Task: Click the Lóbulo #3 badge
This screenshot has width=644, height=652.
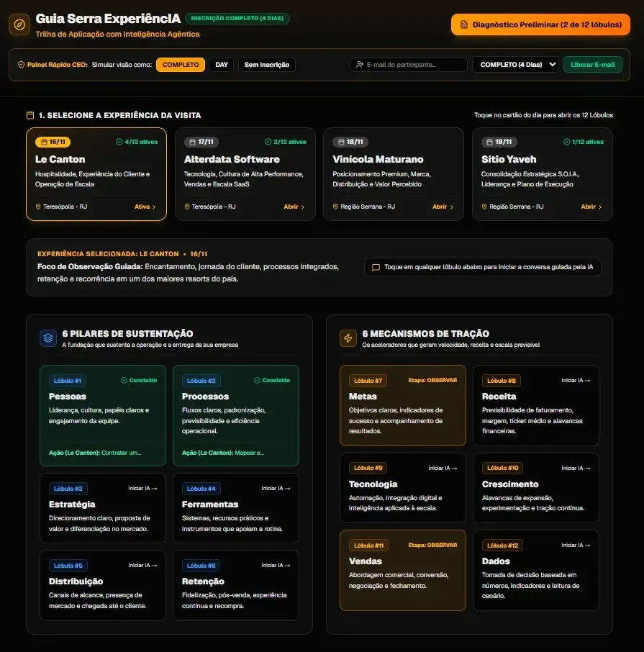Action: click(x=68, y=489)
